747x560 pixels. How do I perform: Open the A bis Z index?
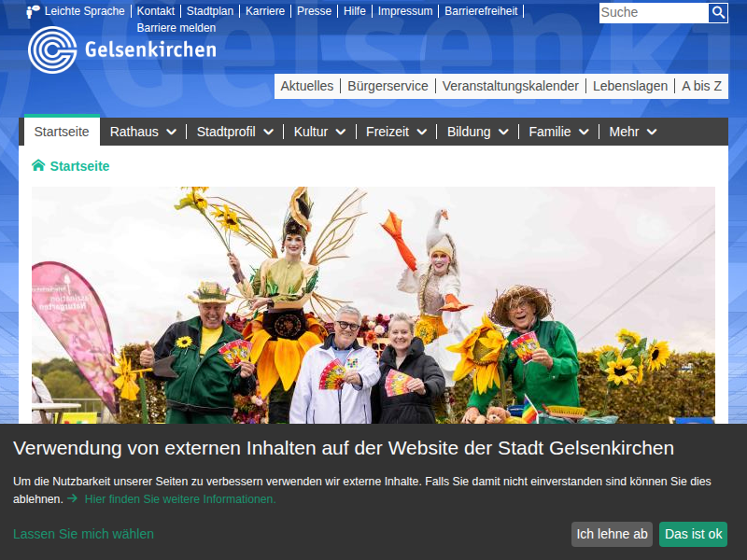point(701,86)
